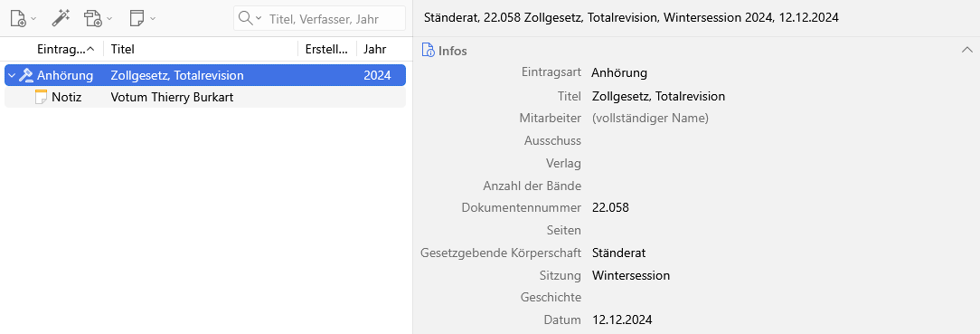Viewport: 980px width, 334px height.
Task: Collapse the Infos section chevron
Action: click(966, 50)
